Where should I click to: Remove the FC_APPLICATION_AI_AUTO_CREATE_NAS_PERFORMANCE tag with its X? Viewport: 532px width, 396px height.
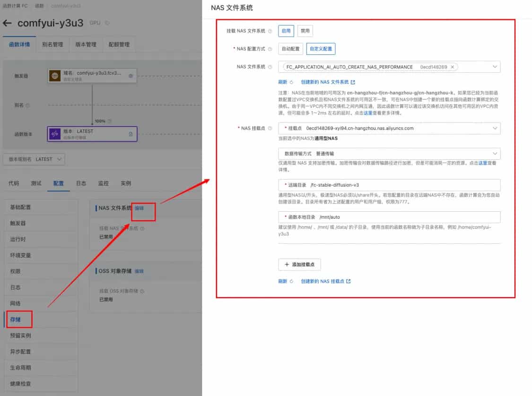click(452, 67)
